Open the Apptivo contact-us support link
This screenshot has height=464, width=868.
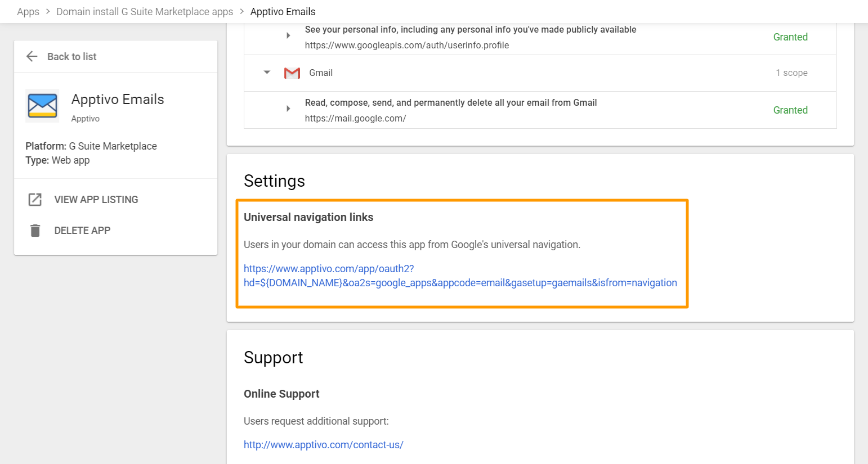click(324, 445)
